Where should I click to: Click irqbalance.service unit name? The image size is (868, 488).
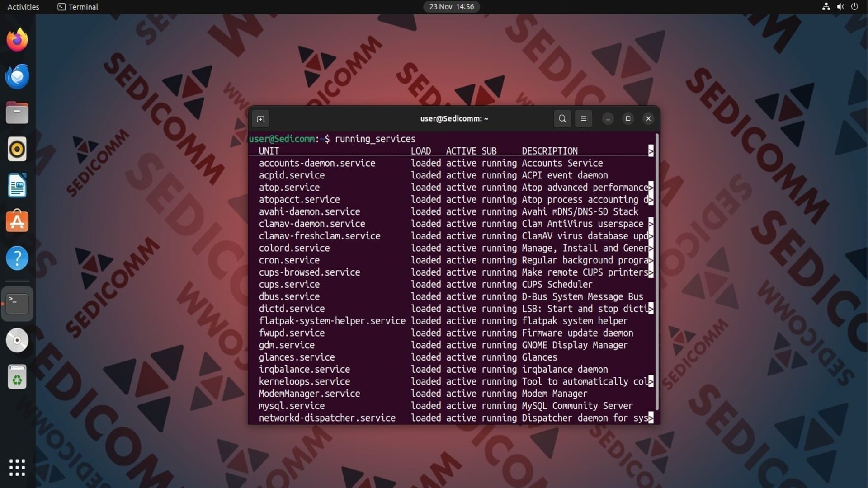pos(304,370)
